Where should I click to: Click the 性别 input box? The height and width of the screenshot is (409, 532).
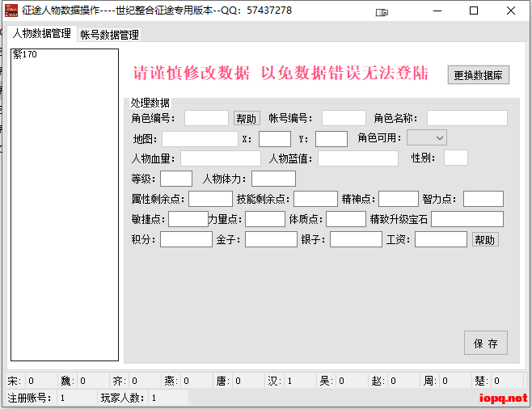coord(455,158)
